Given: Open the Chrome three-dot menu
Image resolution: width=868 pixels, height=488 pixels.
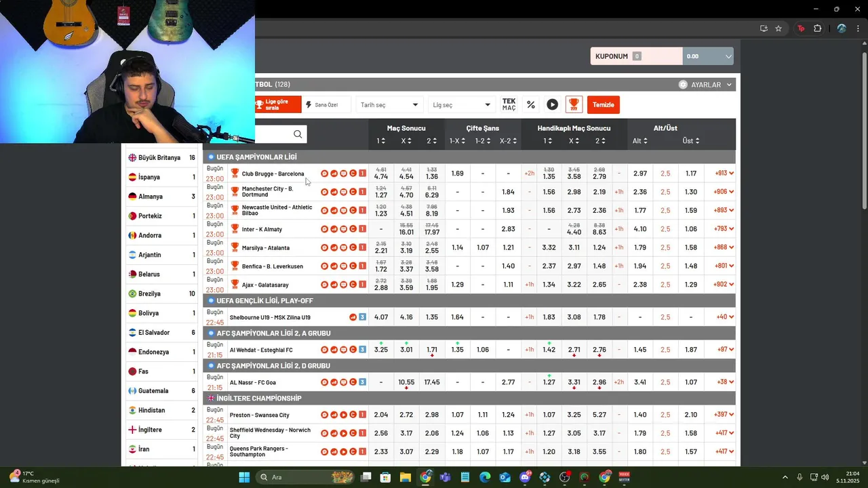Looking at the screenshot, I should tap(858, 28).
